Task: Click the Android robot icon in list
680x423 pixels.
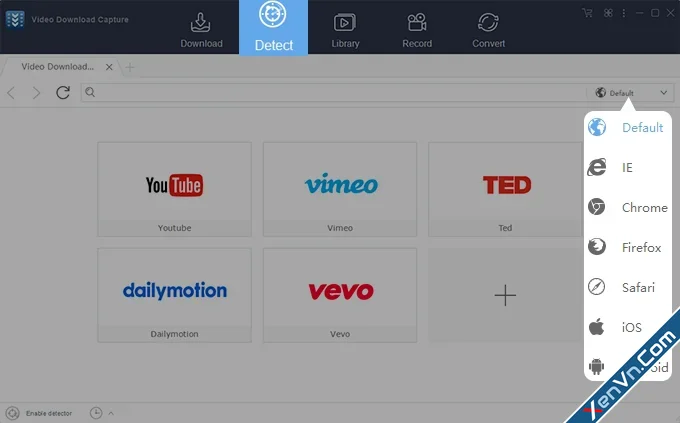Action: tap(596, 367)
